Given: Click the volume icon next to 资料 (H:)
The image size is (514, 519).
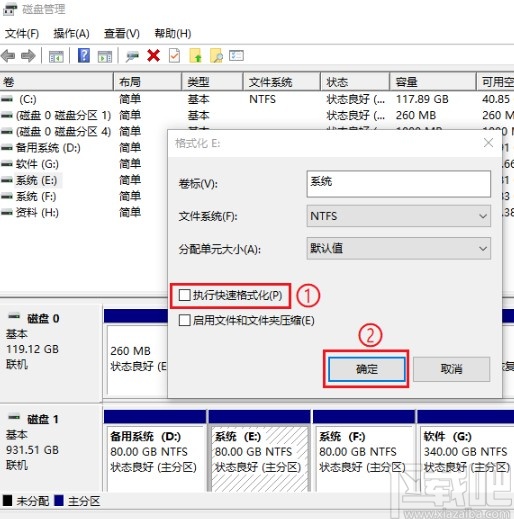Looking at the screenshot, I should coord(7,212).
